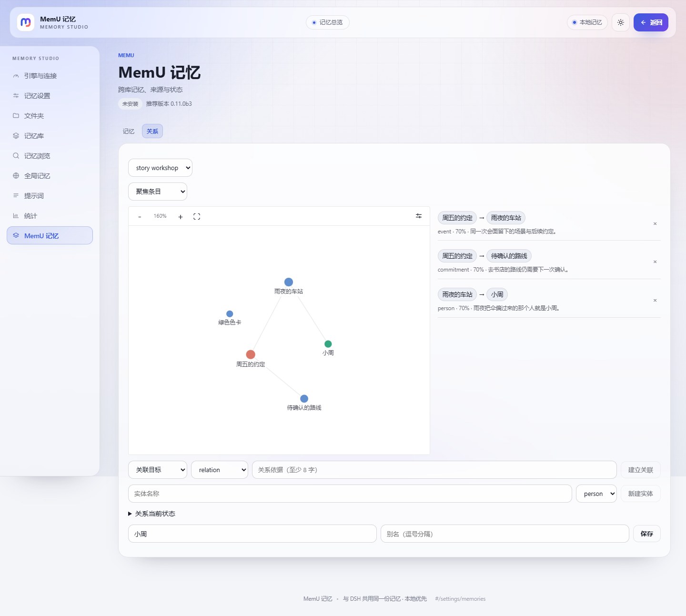Open 文件夹 in sidebar
Screen dimensions: 686x616
click(x=50, y=116)
